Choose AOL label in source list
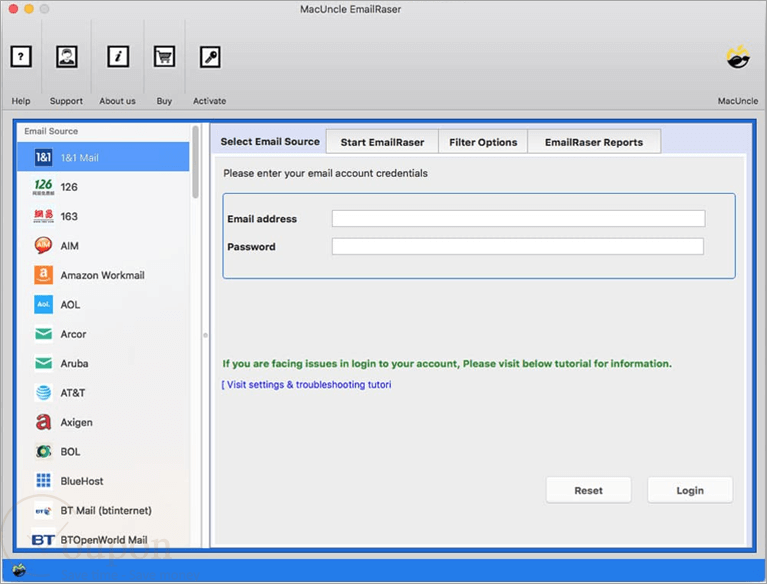The width and height of the screenshot is (767, 584). point(70,304)
